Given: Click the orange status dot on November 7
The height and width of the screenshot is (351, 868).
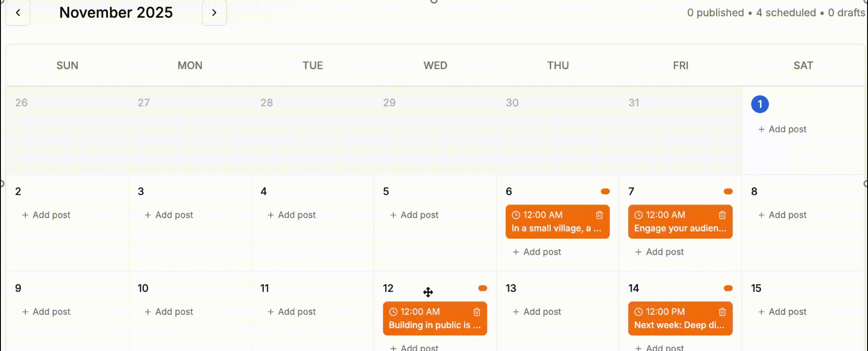Looking at the screenshot, I should (x=728, y=191).
